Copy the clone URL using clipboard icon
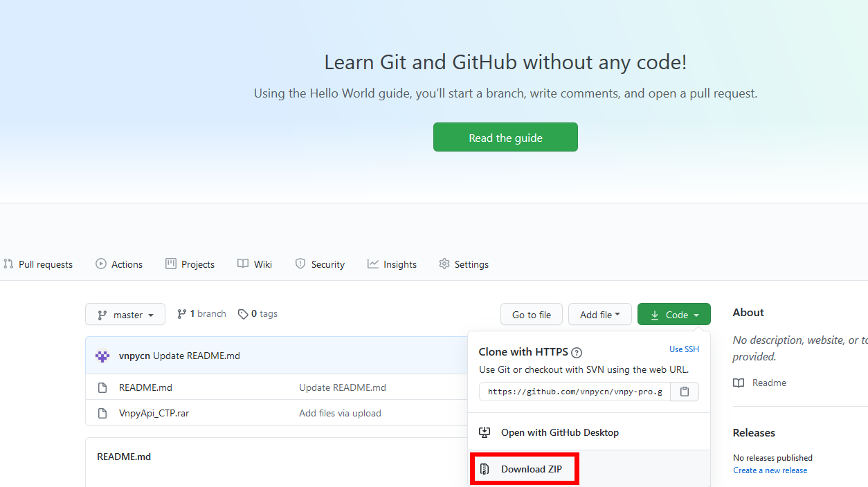 pyautogui.click(x=685, y=392)
